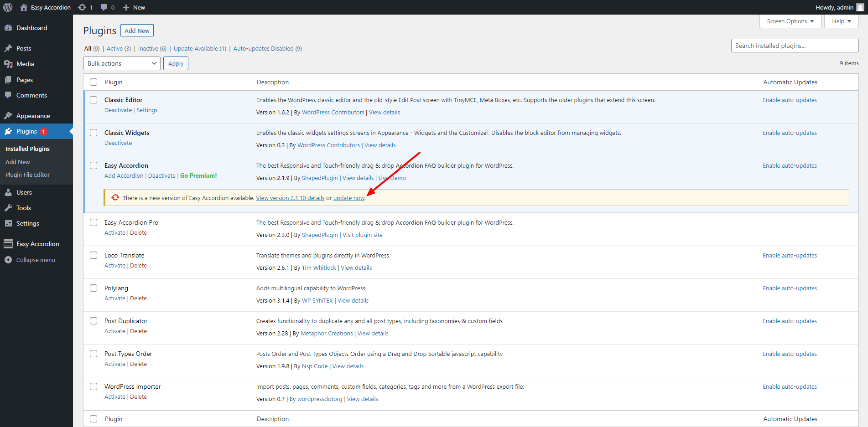Image resolution: width=868 pixels, height=427 pixels.
Task: Open the updates icon in the admin bar
Action: [x=82, y=7]
